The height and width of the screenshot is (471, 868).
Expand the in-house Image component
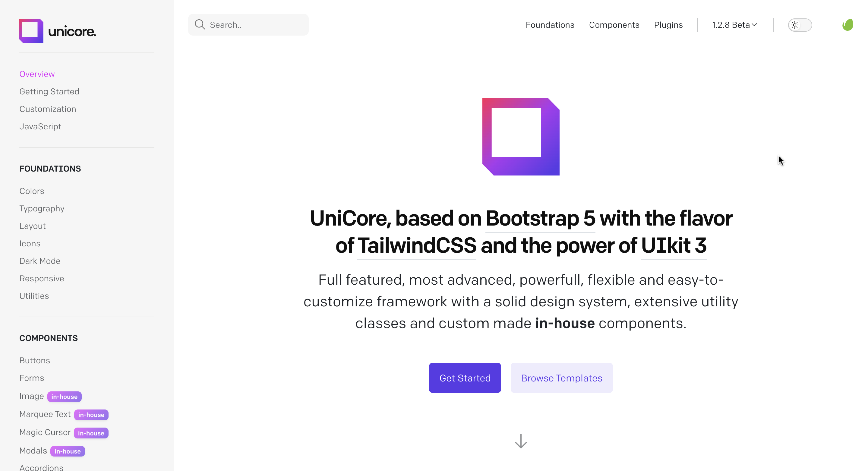tap(31, 396)
